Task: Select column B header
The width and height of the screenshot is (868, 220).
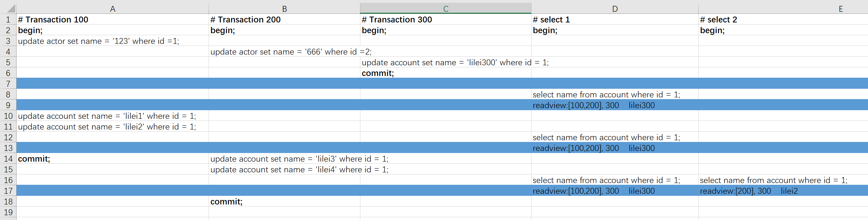Action: (285, 8)
